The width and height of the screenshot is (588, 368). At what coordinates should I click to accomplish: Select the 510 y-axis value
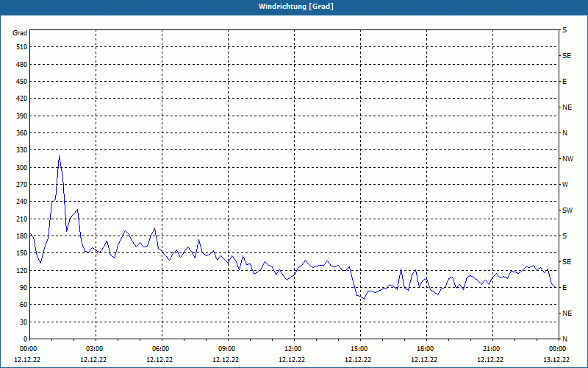[x=22, y=47]
